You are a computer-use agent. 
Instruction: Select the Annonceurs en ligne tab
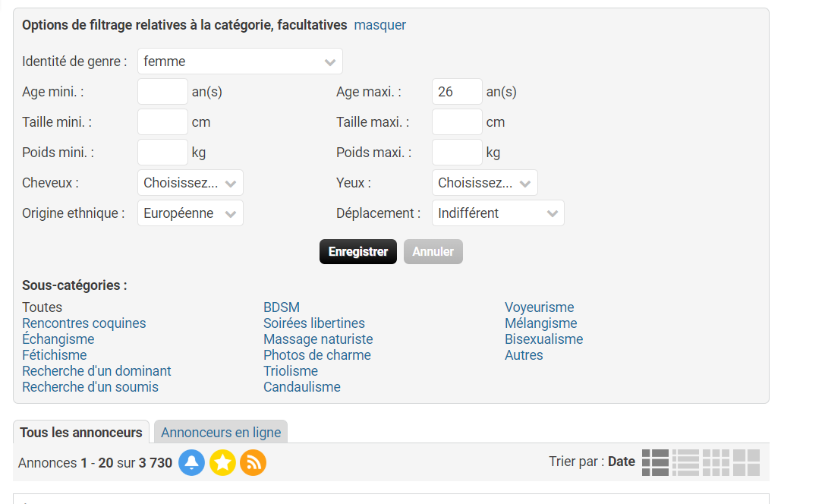coord(221,433)
